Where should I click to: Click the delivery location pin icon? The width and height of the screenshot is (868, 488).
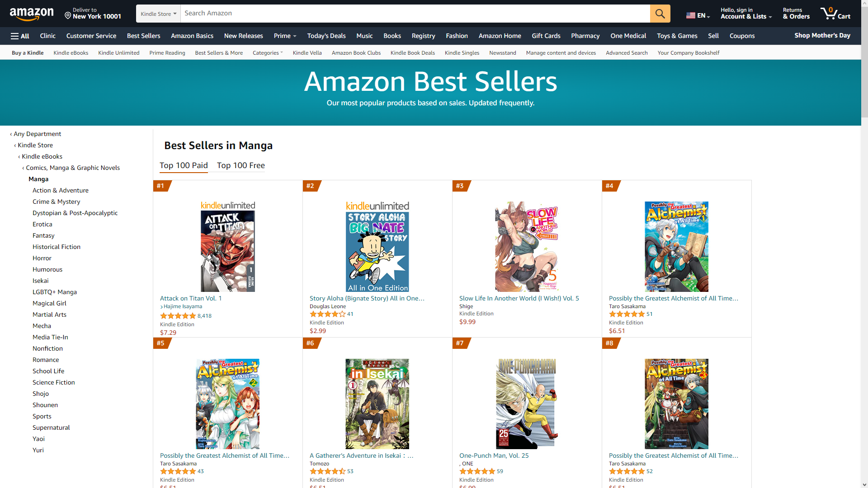coord(68,16)
